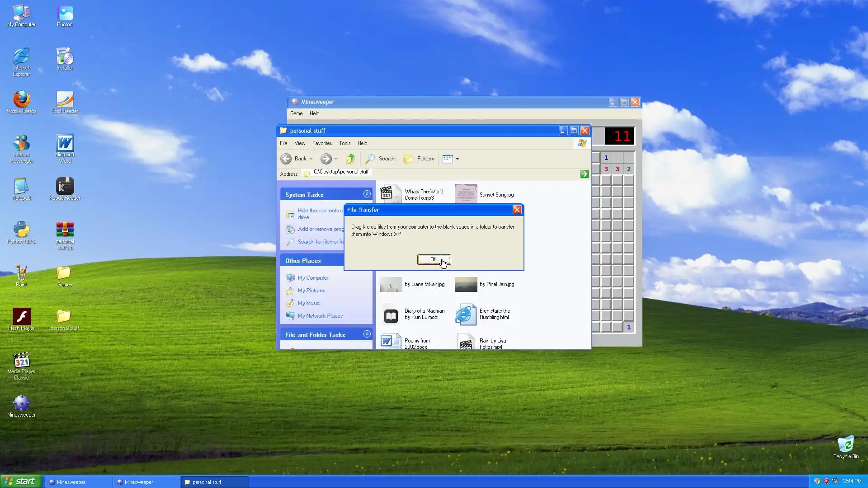The image size is (868, 488).
Task: Open the Minesweeper Game menu
Action: coord(296,114)
